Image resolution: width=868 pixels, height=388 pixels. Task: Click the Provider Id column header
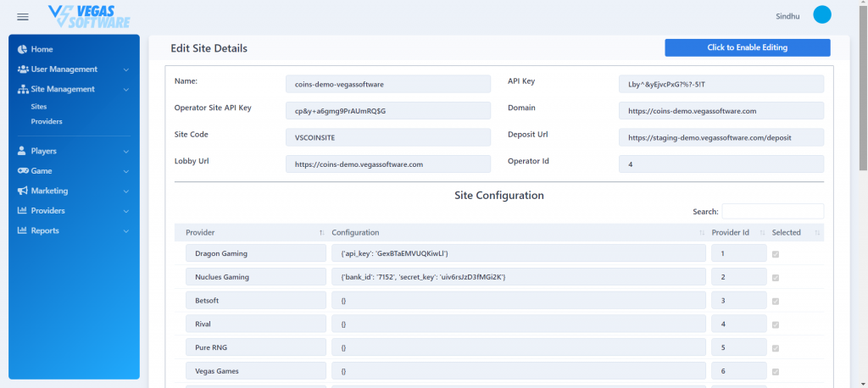[x=730, y=232]
